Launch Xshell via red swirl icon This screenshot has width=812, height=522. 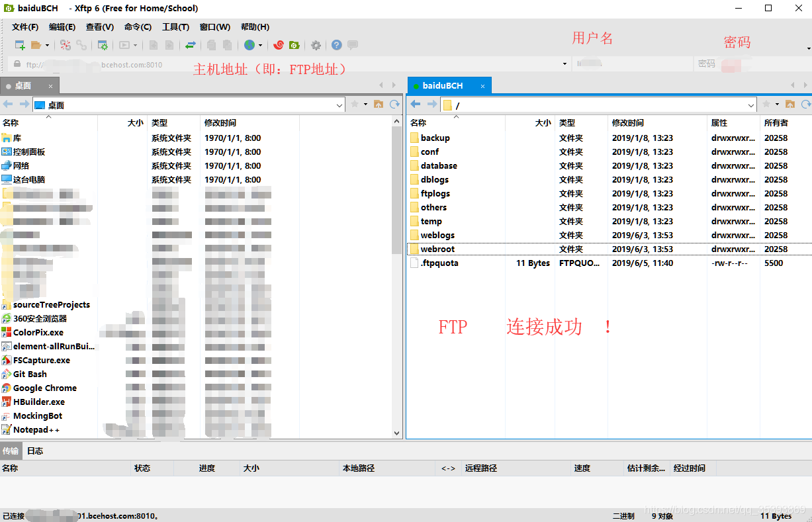(x=279, y=45)
